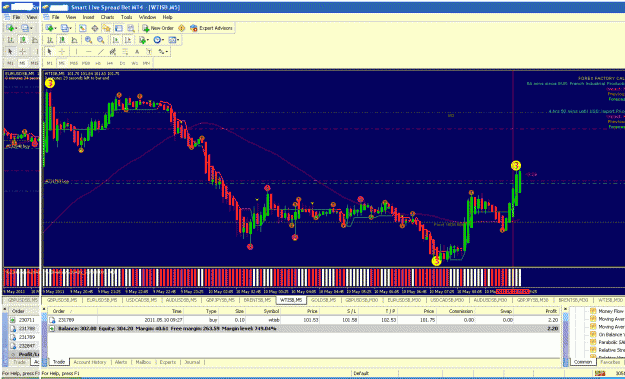Switch to bar chart in main window
This screenshot has height=379, width=625.
point(50,40)
